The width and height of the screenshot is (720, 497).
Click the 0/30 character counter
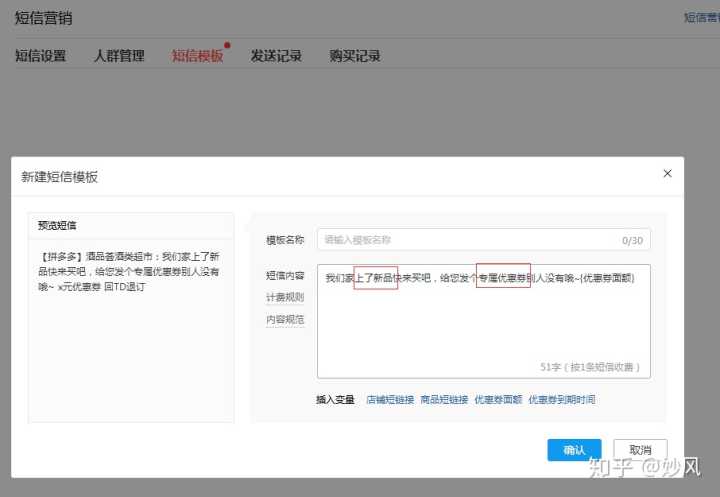pyautogui.click(x=632, y=241)
